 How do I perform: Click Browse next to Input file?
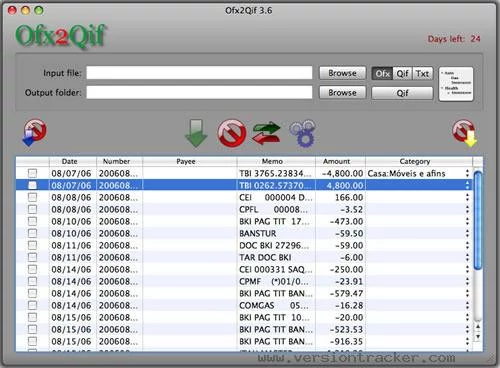coord(342,73)
